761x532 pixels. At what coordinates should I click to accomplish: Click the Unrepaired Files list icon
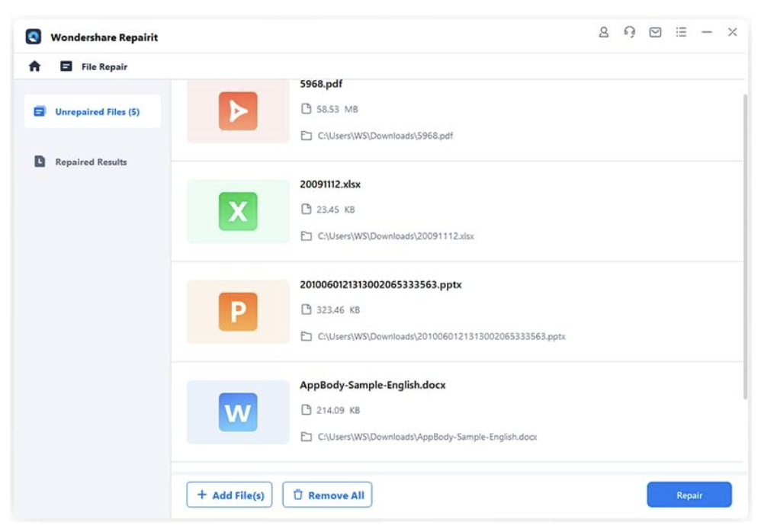pyautogui.click(x=40, y=111)
